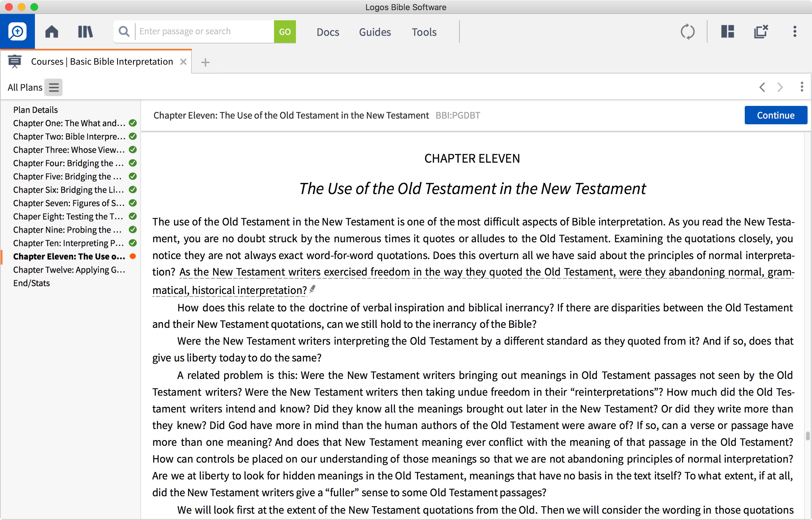The width and height of the screenshot is (812, 520).
Task: Open Chapter Four: Bridging the…
Action: tap(69, 163)
